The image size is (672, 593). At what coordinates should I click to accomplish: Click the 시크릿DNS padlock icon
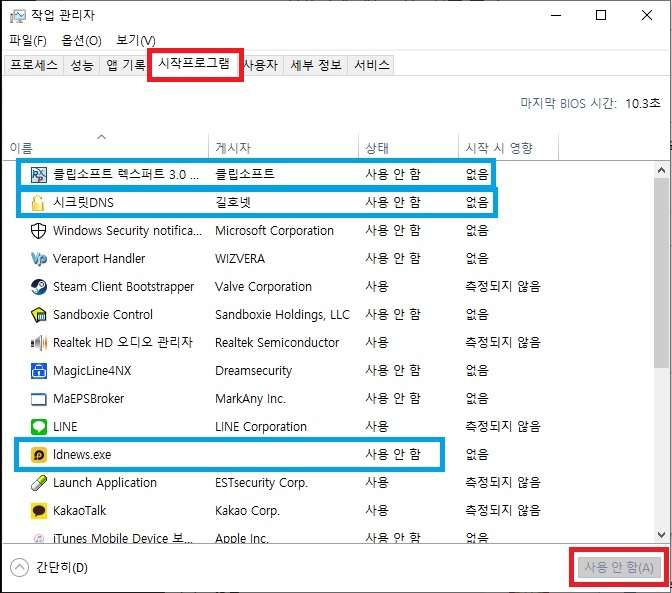[x=38, y=203]
